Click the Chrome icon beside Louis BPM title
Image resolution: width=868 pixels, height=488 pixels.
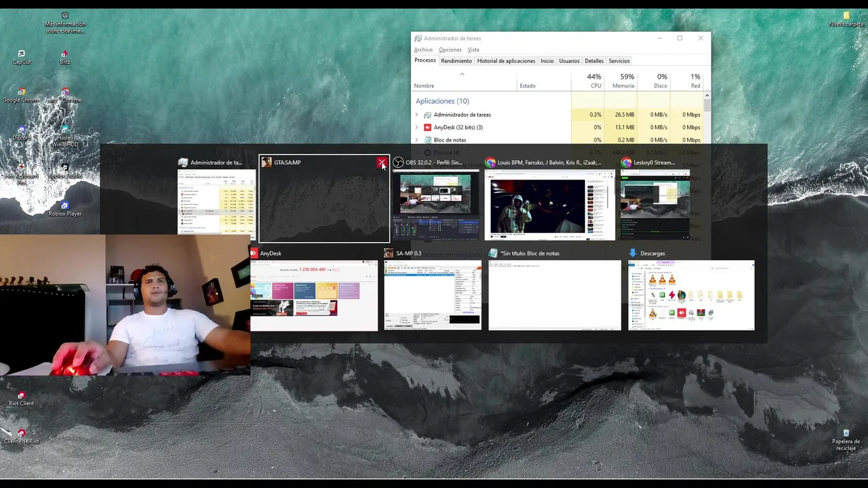tap(490, 163)
